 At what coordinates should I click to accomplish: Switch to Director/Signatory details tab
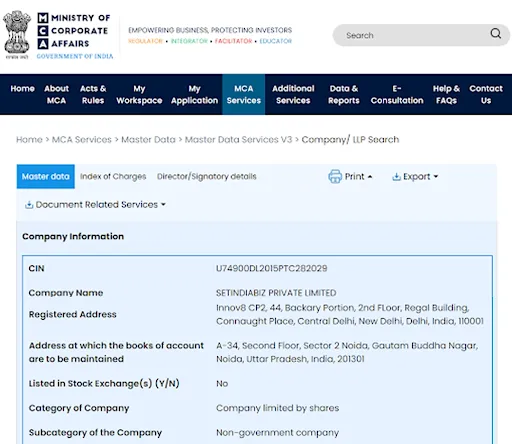(207, 176)
